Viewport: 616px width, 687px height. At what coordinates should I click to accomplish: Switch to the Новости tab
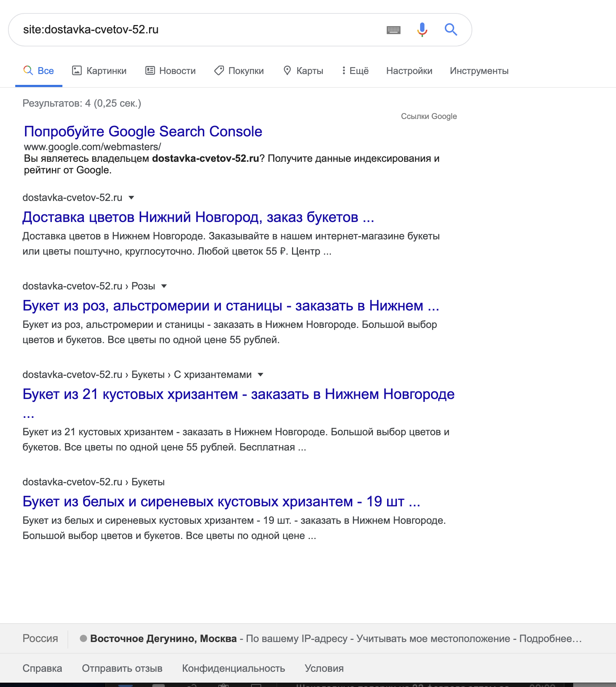click(x=170, y=71)
